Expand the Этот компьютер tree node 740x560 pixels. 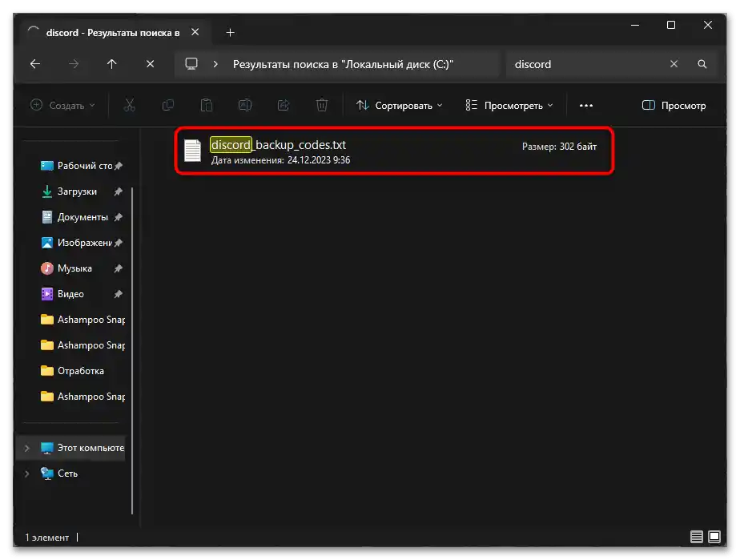(x=27, y=448)
